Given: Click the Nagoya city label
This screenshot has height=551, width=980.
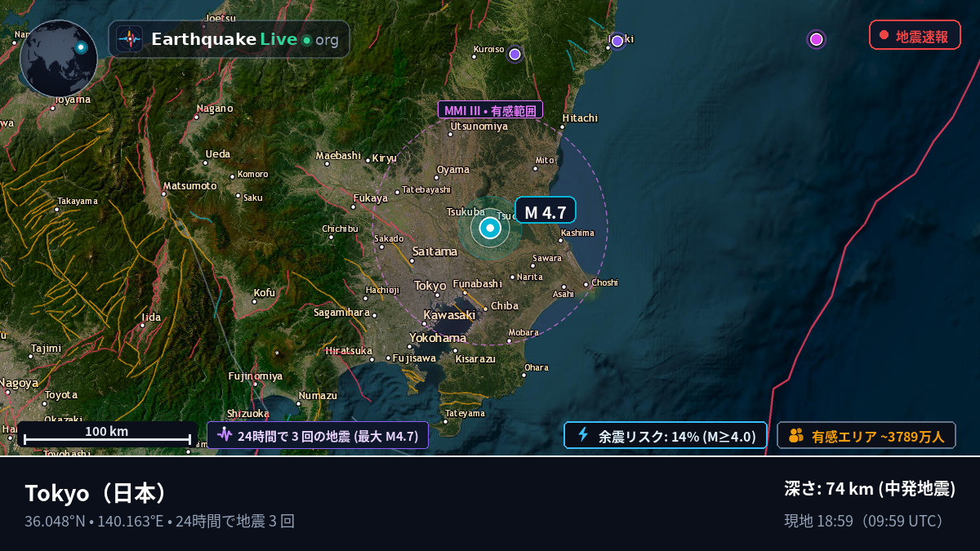Looking at the screenshot, I should point(18,383).
